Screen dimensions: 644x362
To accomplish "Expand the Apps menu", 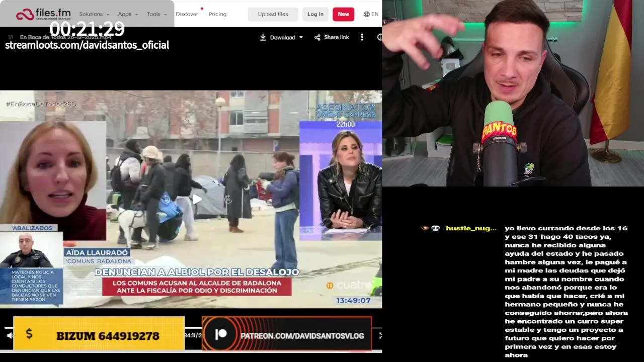I will [x=128, y=14].
